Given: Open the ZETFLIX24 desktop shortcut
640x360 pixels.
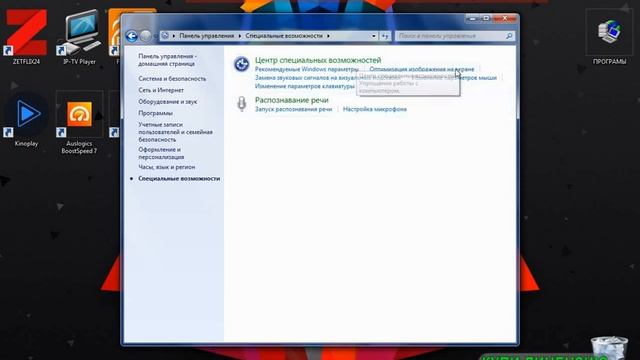Looking at the screenshot, I should [27, 36].
